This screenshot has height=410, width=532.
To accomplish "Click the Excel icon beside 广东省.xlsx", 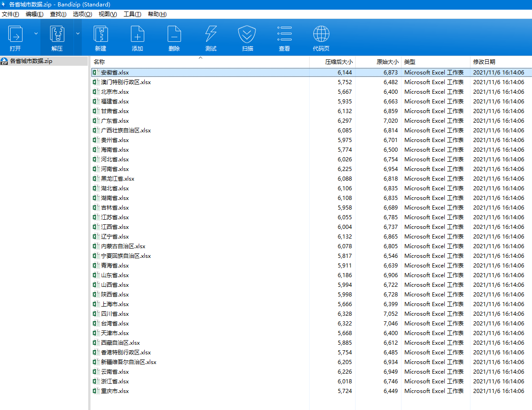I will tap(96, 121).
